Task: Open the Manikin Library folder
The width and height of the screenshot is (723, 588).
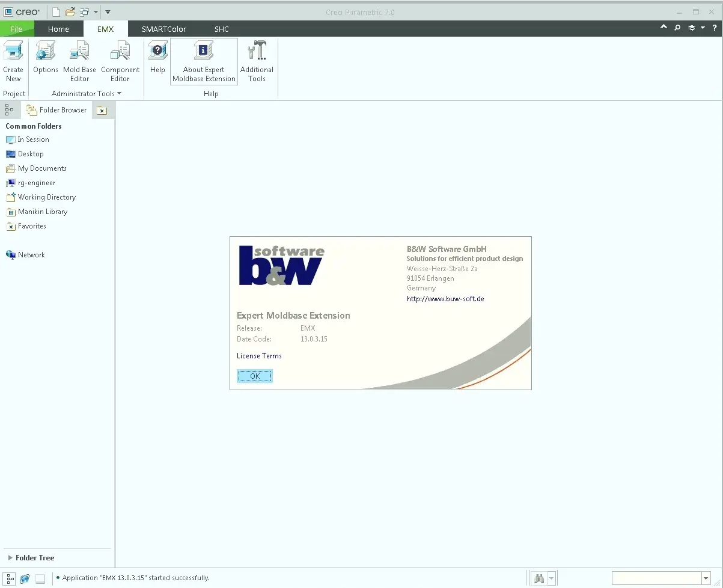Action: click(37, 212)
